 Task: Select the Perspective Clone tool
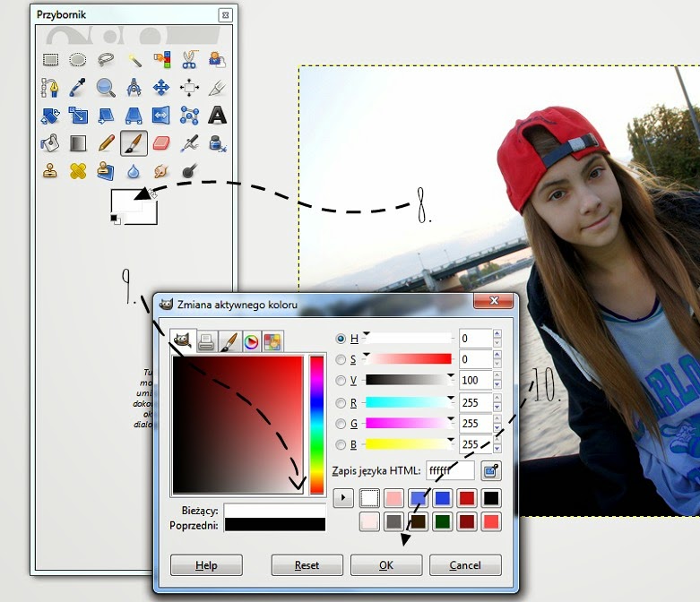click(106, 171)
